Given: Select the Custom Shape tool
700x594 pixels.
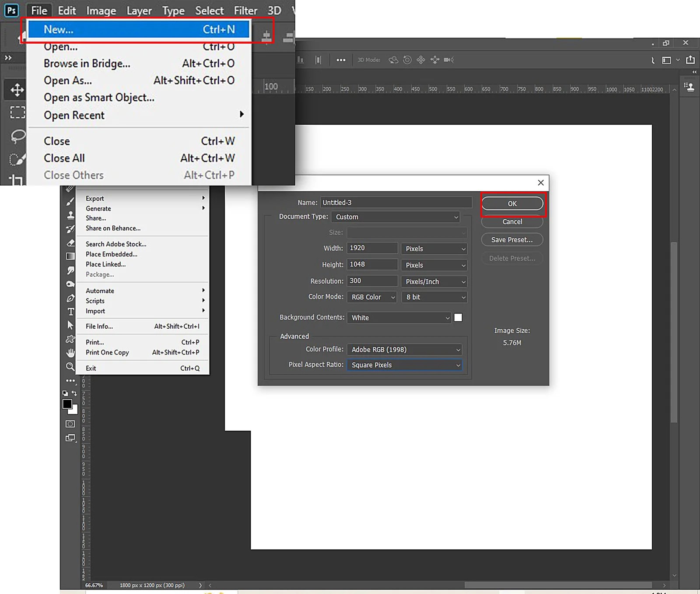Looking at the screenshot, I should (x=70, y=339).
